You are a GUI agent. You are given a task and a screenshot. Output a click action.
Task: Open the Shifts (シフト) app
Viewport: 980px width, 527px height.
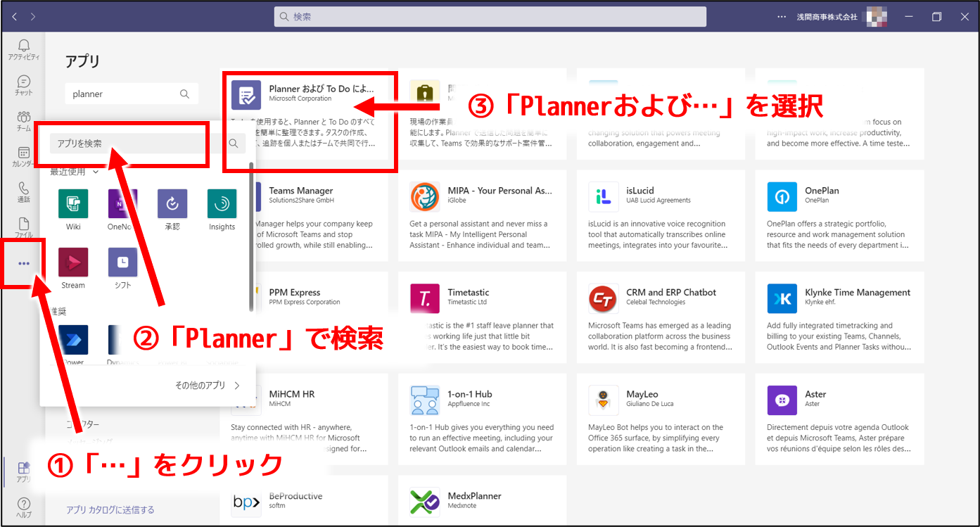click(x=122, y=268)
